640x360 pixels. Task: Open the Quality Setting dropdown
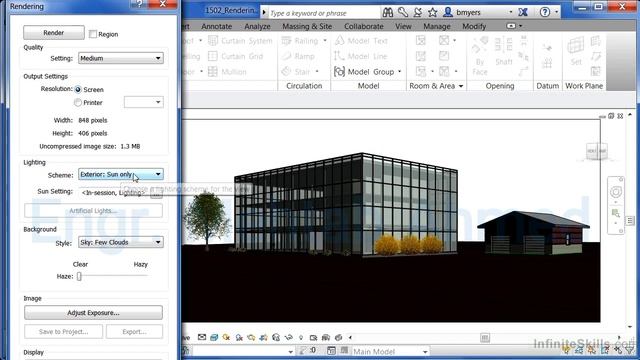[121, 58]
